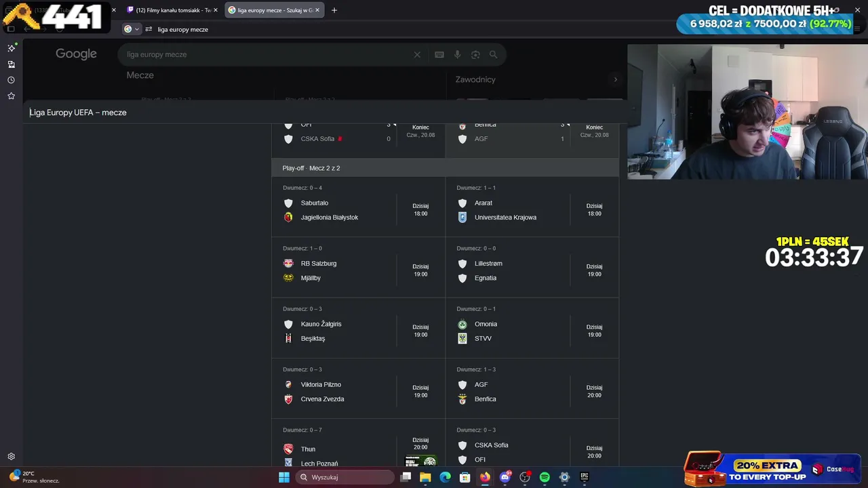Open Microsoft Store from the taskbar
Viewport: 868px width, 488px height.
tap(465, 477)
